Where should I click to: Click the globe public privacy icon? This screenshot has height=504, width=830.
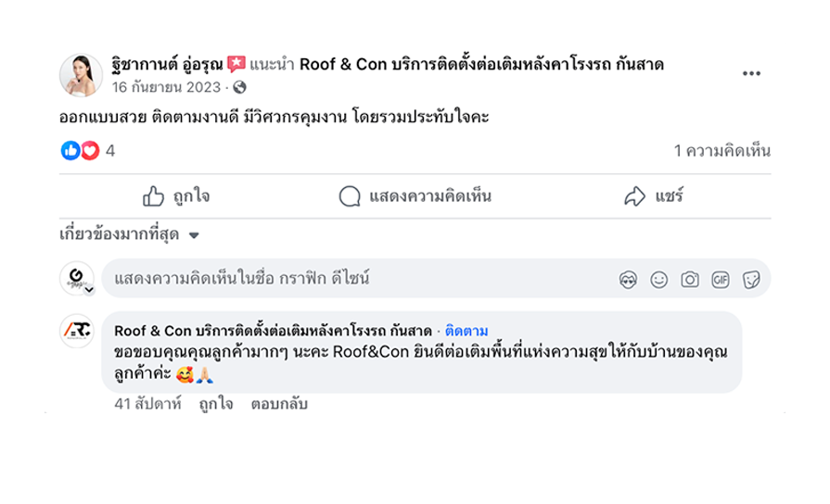(239, 88)
